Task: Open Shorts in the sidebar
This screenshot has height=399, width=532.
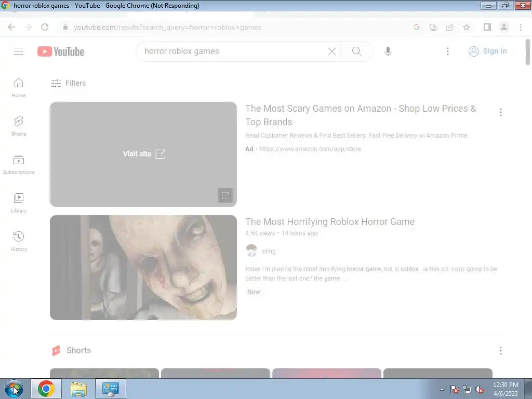Action: pos(19,126)
